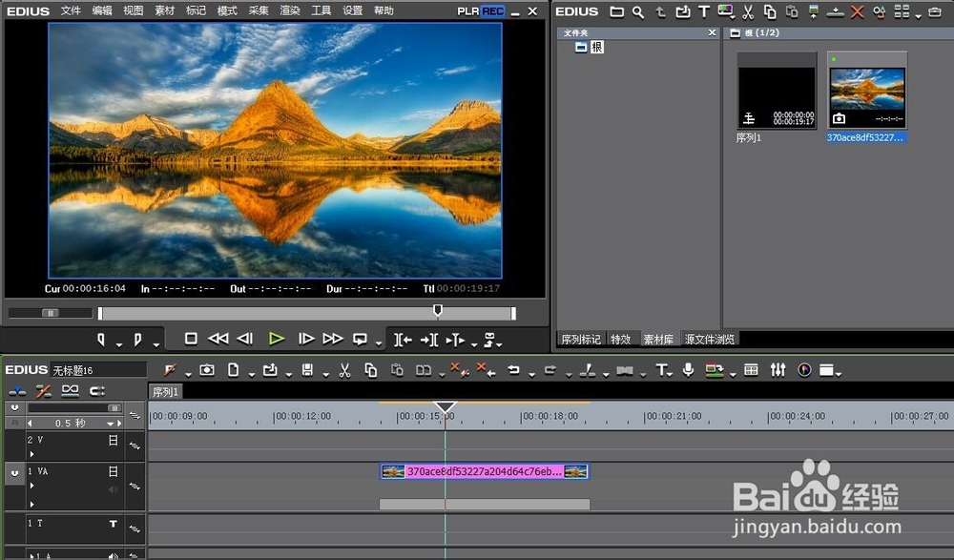Click the Stop button in player

click(x=191, y=339)
